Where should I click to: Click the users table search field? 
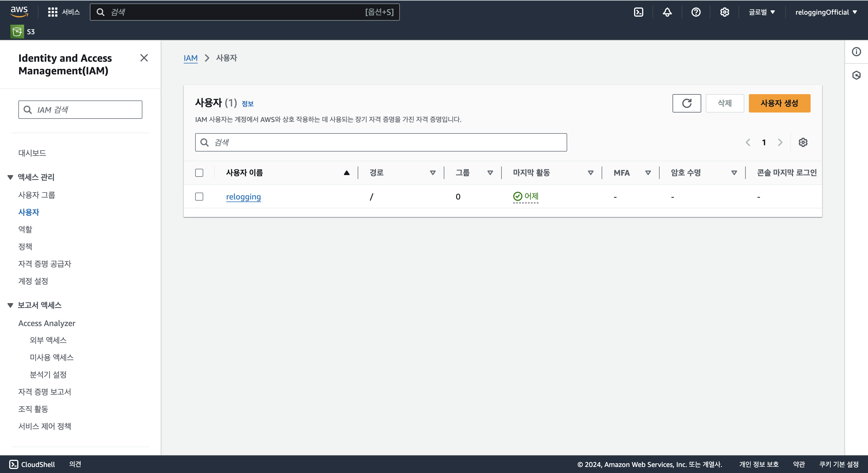(x=381, y=143)
